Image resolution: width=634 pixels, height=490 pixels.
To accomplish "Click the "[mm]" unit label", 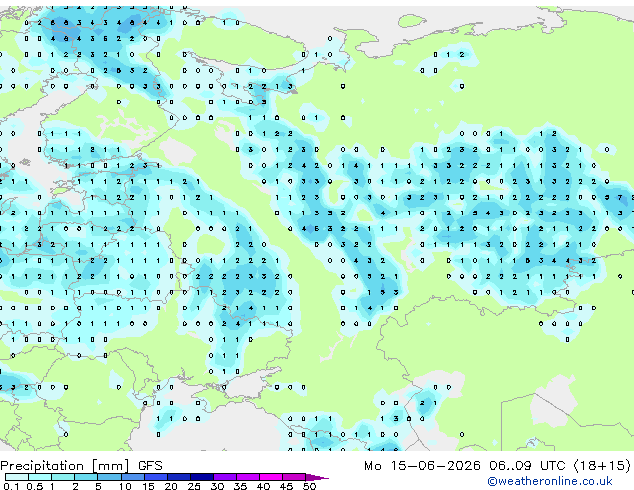I will tap(110, 466).
